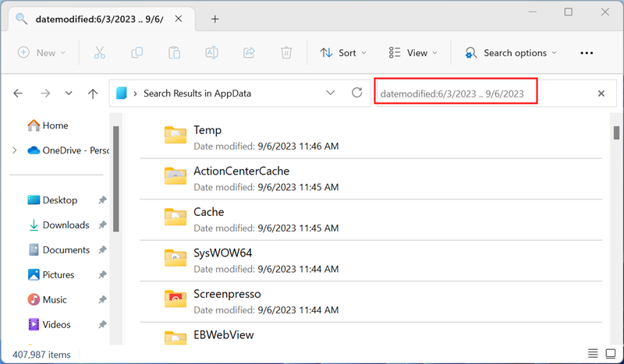Click the Copy icon in toolbar
The image size is (624, 364).
(x=136, y=53)
